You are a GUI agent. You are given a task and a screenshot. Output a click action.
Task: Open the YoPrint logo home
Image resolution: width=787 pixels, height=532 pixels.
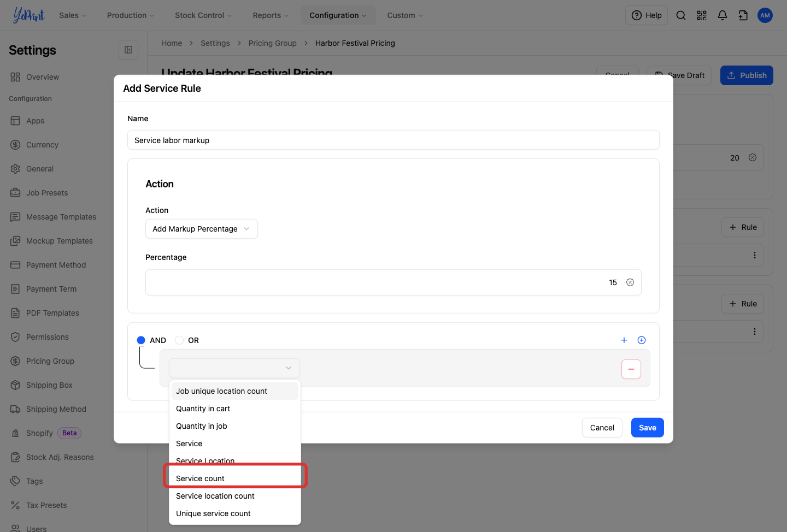[x=28, y=15]
